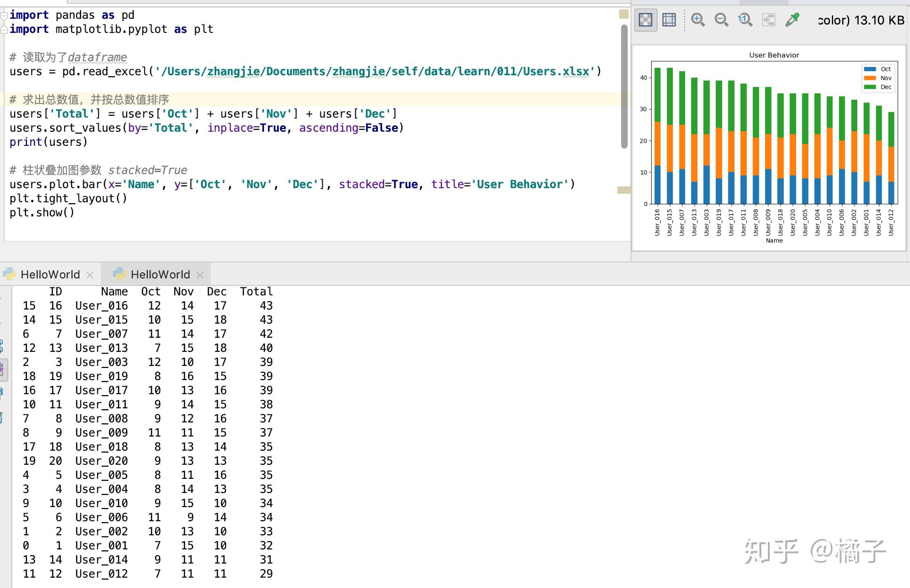
Task: Click 'User_006' in the console output
Action: coord(102,517)
